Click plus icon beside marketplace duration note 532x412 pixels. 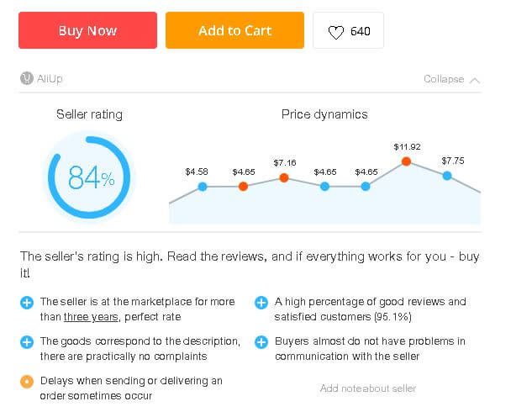pos(27,303)
